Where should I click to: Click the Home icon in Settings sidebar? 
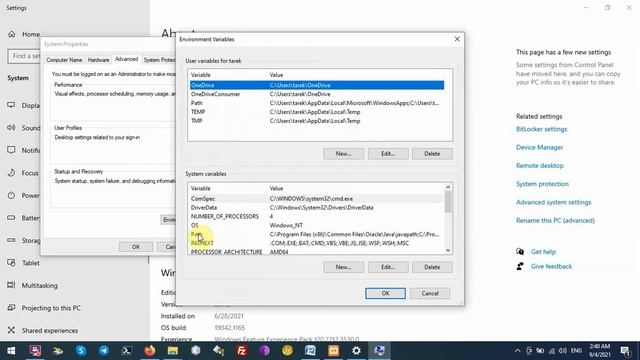click(x=11, y=34)
